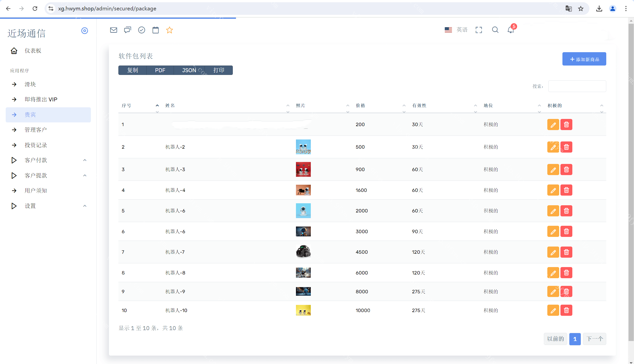634x364 pixels.
Task: Sort table by 价格 column header
Action: click(x=360, y=106)
